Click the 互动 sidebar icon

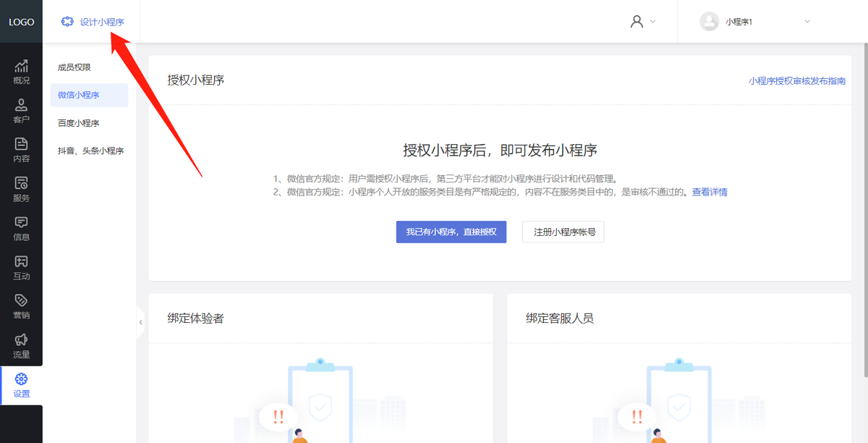21,268
